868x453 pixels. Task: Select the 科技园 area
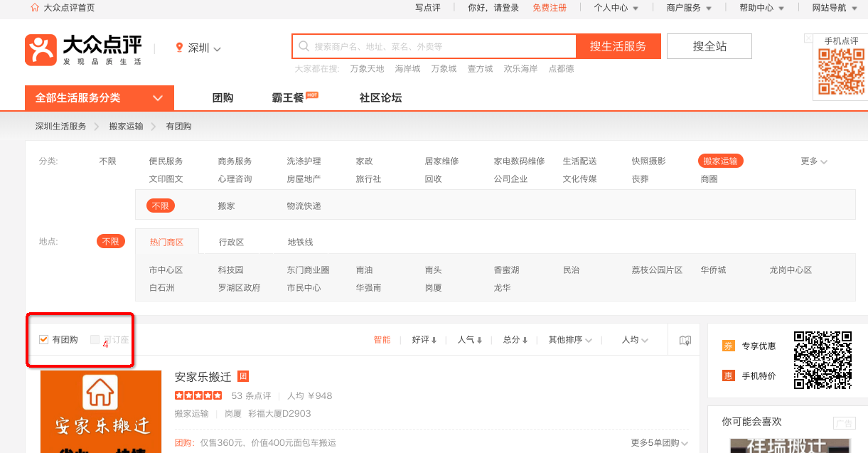click(x=231, y=270)
